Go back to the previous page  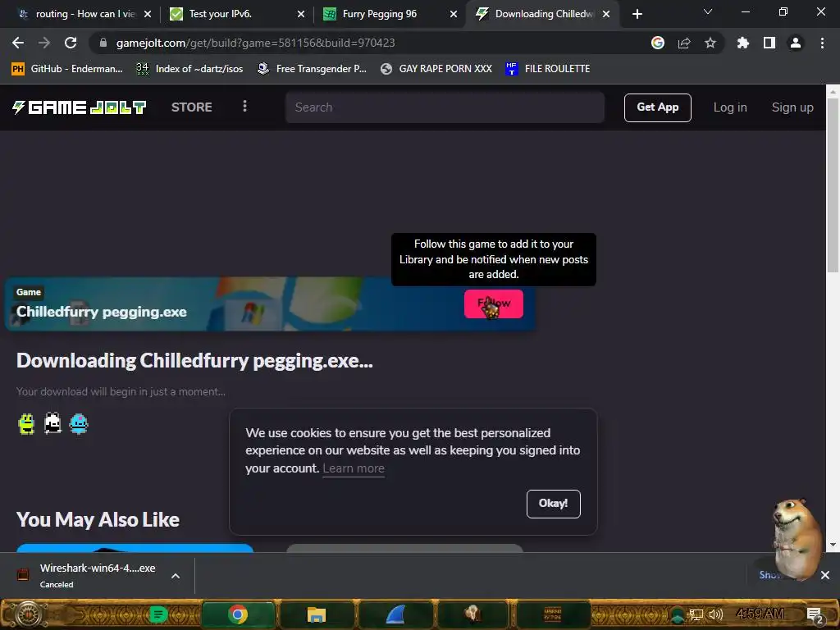[x=18, y=43]
